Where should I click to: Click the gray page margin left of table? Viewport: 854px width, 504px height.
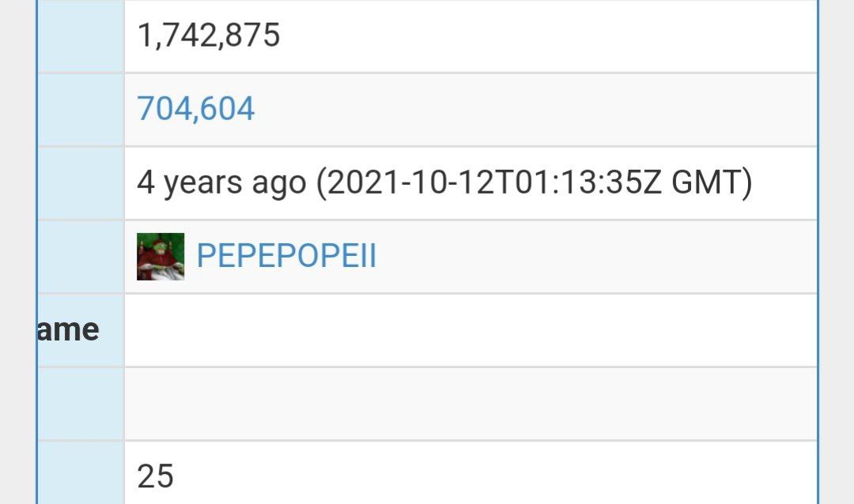tap(17, 252)
